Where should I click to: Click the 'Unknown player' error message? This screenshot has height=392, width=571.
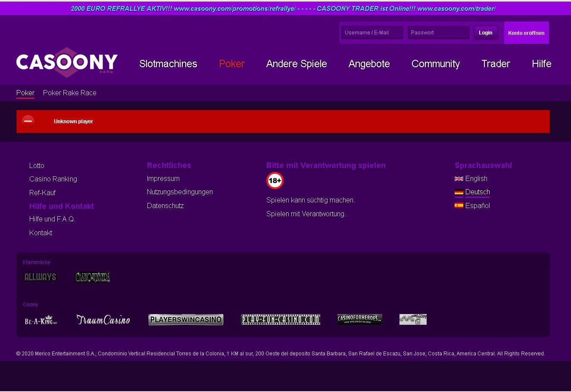point(73,121)
